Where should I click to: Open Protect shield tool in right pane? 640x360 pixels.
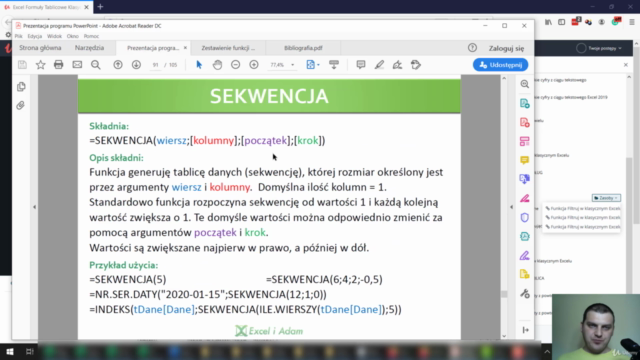[525, 218]
